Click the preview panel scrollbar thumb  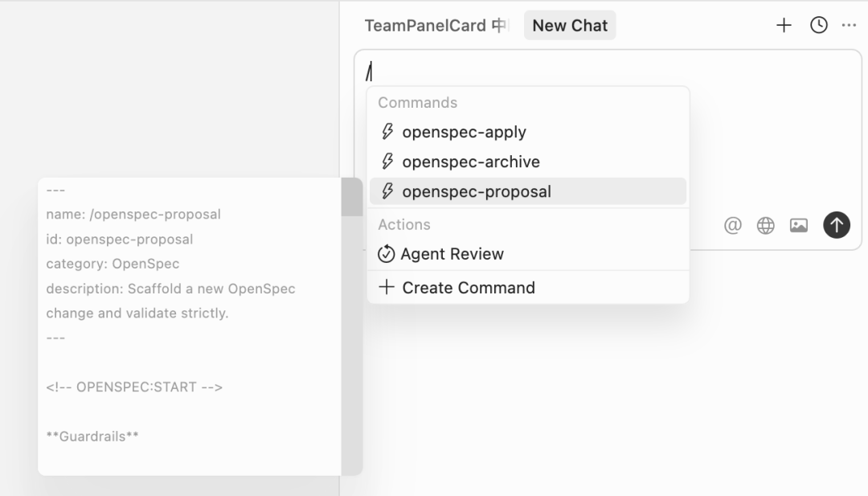[351, 197]
